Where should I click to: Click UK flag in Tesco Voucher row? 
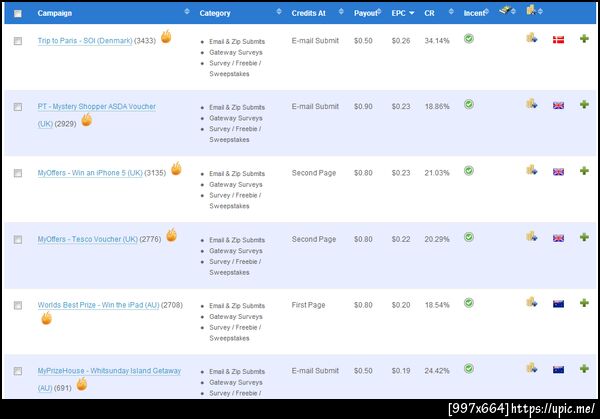[558, 238]
